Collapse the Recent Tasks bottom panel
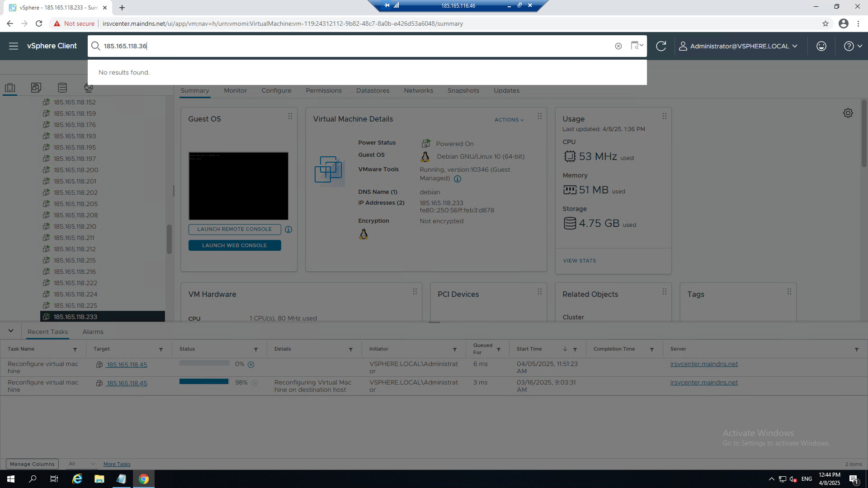This screenshot has width=868, height=488. pyautogui.click(x=11, y=331)
